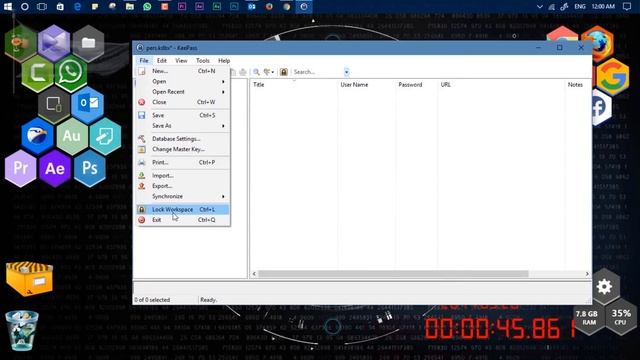
Task: Click the Find magnifier icon in KeePass toolbar
Action: (256, 72)
